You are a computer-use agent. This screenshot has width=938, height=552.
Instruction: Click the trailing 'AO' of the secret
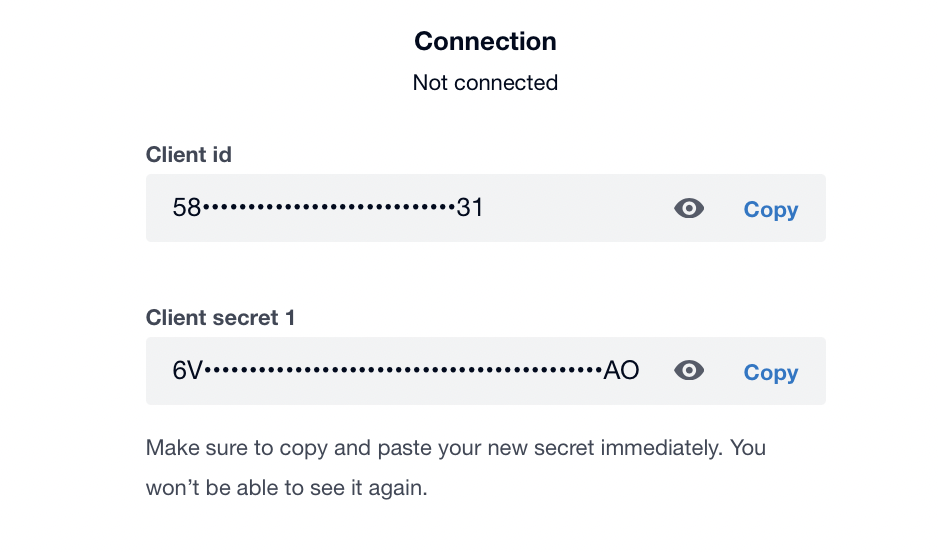point(621,371)
